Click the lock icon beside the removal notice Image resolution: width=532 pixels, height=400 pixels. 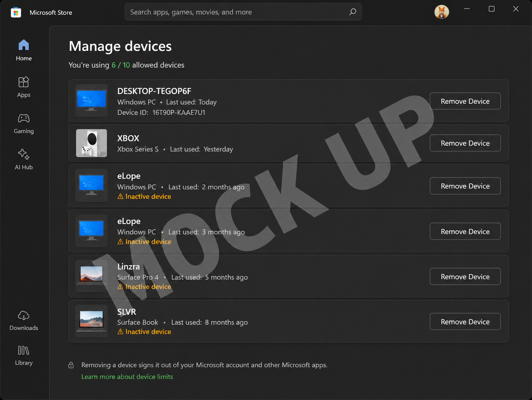click(x=71, y=365)
